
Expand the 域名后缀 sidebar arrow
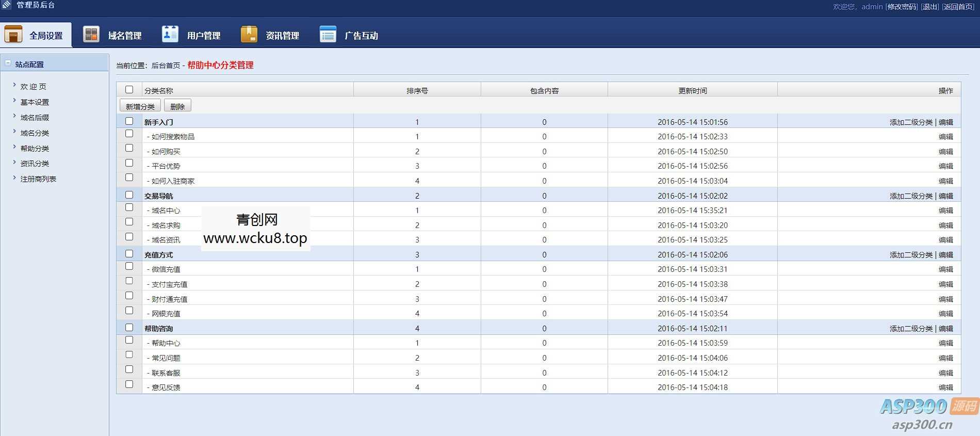point(14,117)
